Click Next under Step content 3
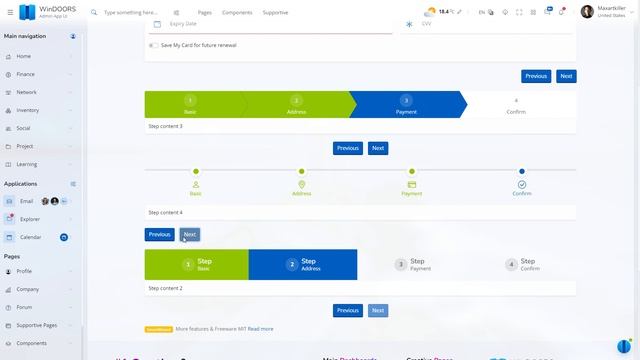 pyautogui.click(x=378, y=148)
